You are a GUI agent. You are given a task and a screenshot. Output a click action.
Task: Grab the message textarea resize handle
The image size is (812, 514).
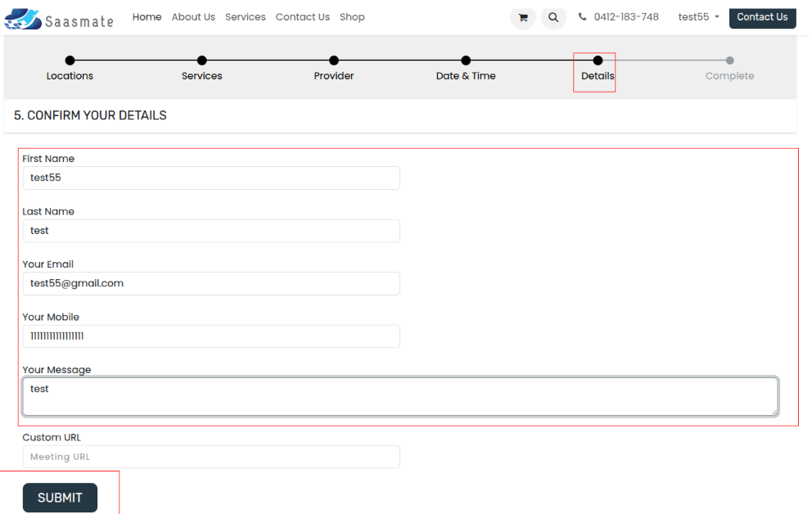(774, 412)
